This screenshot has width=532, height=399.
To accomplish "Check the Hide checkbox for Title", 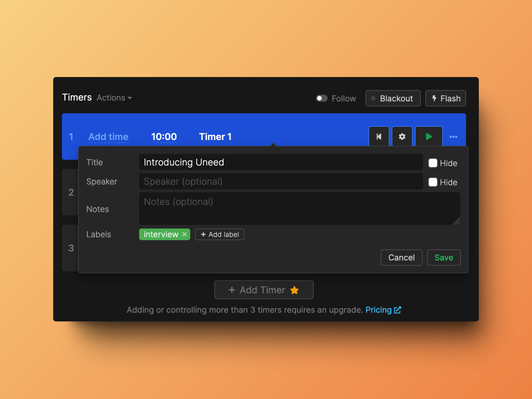I will point(433,163).
